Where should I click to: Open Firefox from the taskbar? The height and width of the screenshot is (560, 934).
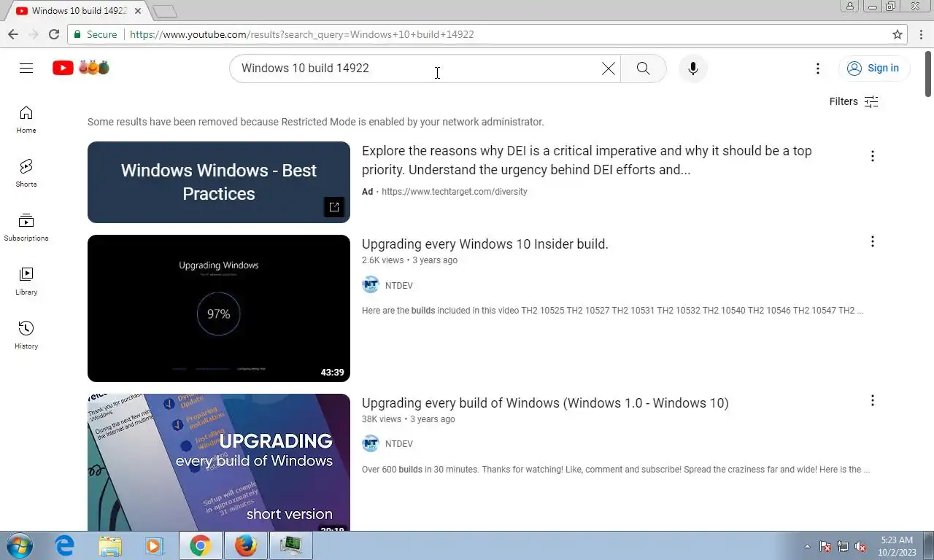(246, 545)
